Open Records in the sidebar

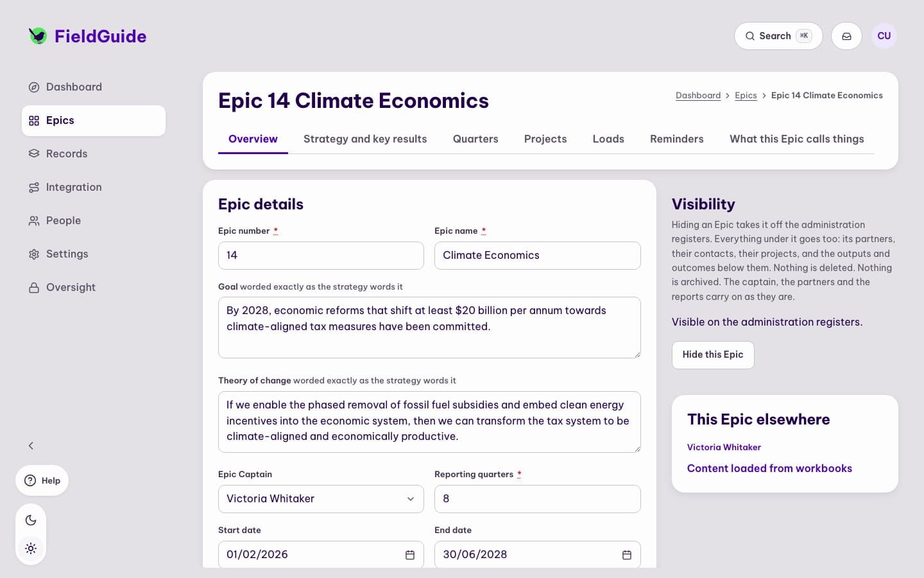94,154
